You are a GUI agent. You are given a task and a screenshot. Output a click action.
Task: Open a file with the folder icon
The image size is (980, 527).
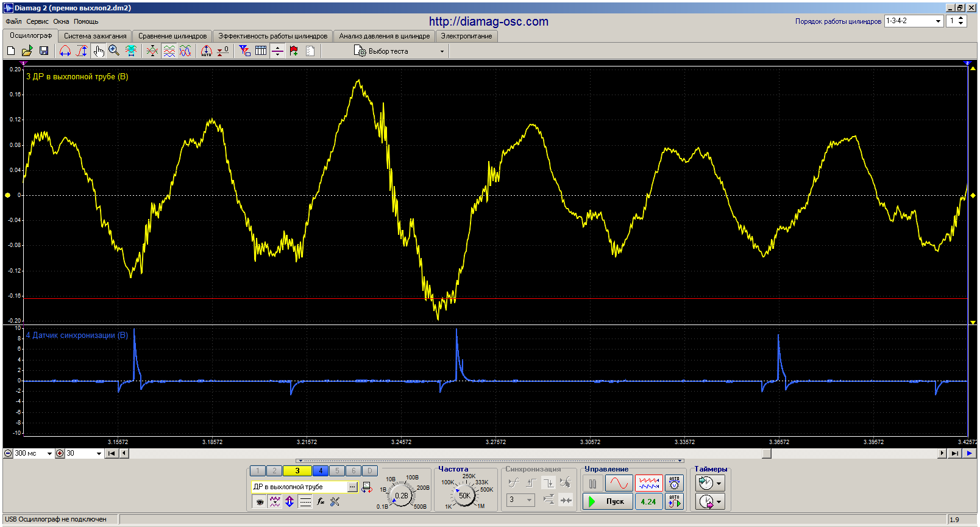point(27,51)
